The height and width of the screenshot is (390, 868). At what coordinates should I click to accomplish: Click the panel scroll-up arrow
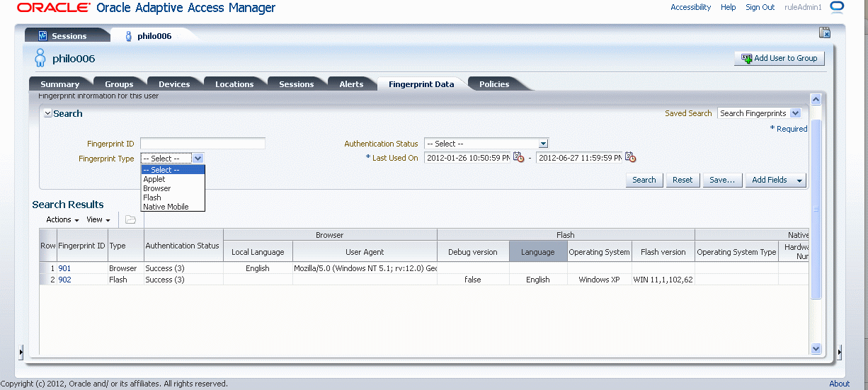(816, 100)
